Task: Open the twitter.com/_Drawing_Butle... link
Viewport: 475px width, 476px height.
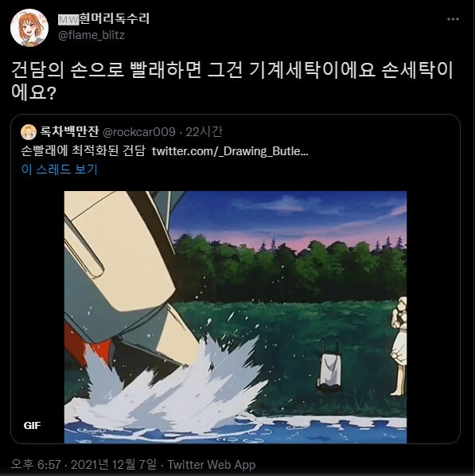Action: pos(230,151)
